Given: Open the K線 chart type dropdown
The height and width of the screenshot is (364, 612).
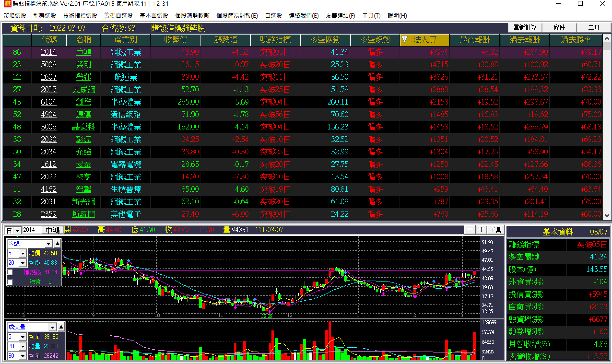Looking at the screenshot, I should [48, 244].
